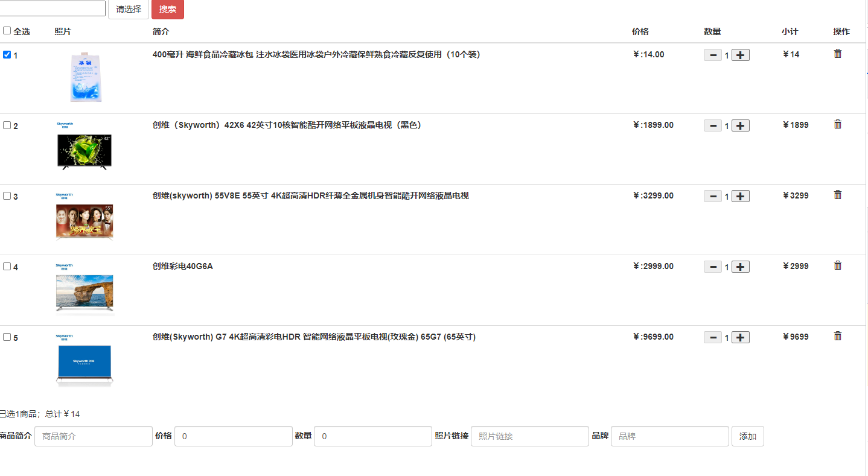This screenshot has width=868, height=476.
Task: Click the 简介 column header
Action: click(161, 31)
